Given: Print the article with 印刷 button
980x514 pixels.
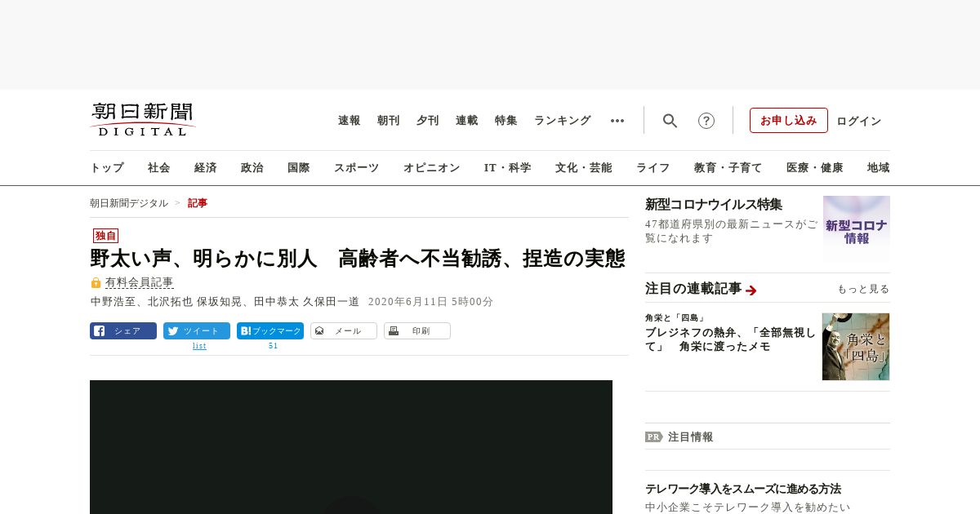Looking at the screenshot, I should (417, 330).
